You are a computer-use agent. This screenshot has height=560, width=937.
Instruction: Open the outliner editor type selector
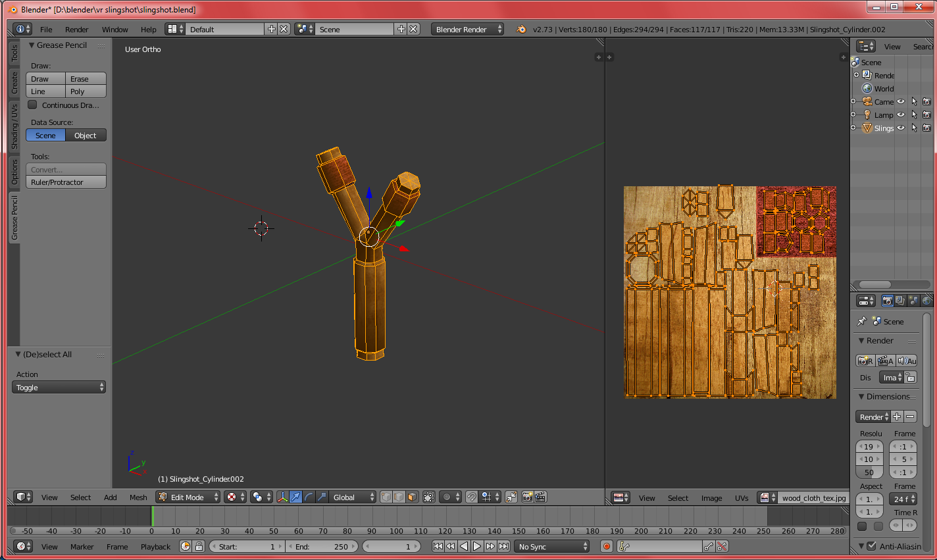pos(866,46)
